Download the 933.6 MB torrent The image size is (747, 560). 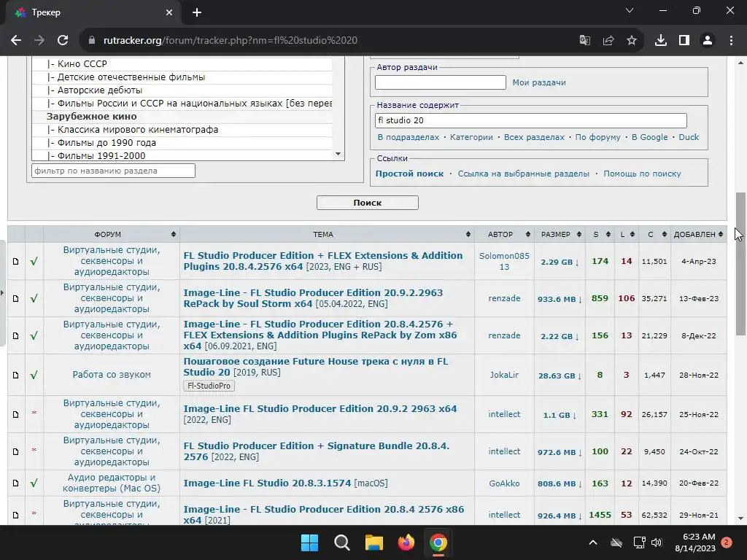click(x=560, y=299)
